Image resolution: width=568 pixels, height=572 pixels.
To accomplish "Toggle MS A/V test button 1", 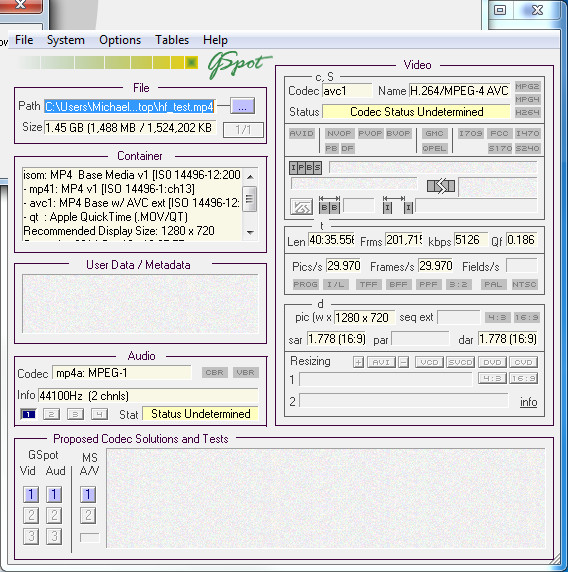I will tap(88, 494).
